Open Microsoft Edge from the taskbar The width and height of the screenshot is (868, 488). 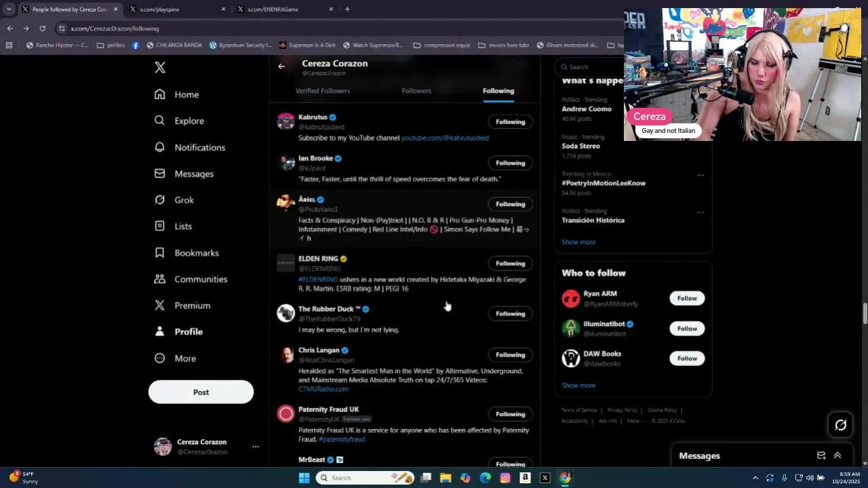coord(486,478)
